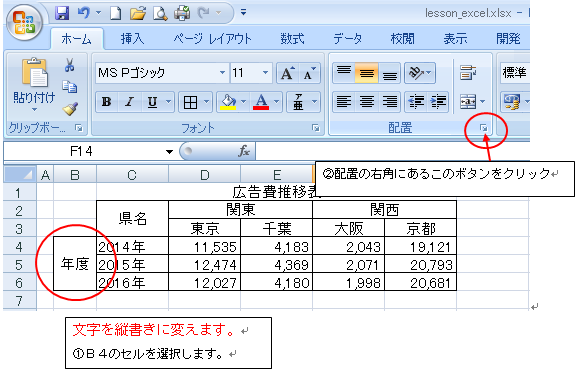This screenshot has height=377, width=585.
Task: Increase font size with large A
Action: pyautogui.click(x=287, y=73)
